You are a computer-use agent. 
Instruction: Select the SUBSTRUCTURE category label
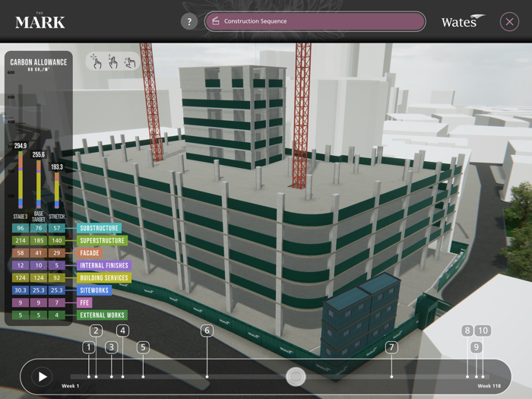click(99, 228)
